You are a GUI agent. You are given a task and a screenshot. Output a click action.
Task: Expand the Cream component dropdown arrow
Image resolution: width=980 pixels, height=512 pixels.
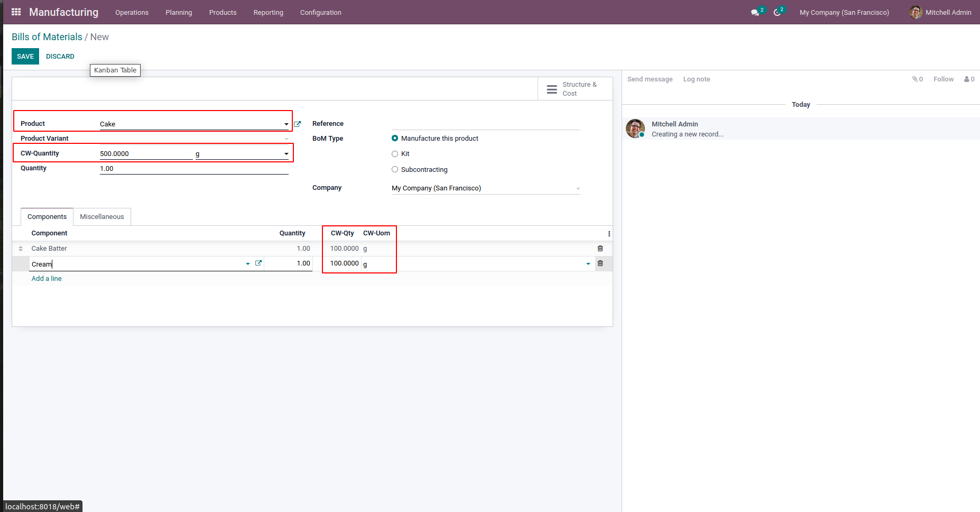coord(247,264)
